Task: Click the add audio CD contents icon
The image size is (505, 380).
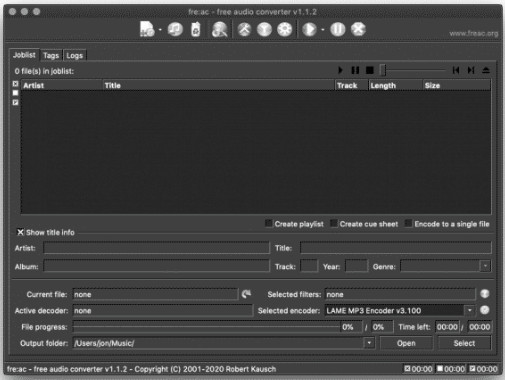Action: click(x=175, y=29)
